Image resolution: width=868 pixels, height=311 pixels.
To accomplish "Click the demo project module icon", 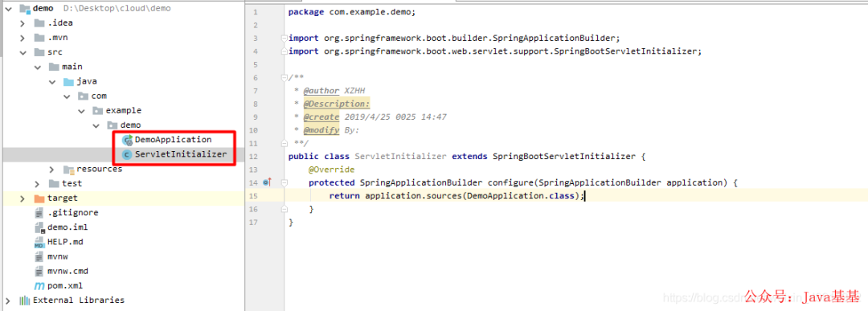I will click(x=24, y=8).
